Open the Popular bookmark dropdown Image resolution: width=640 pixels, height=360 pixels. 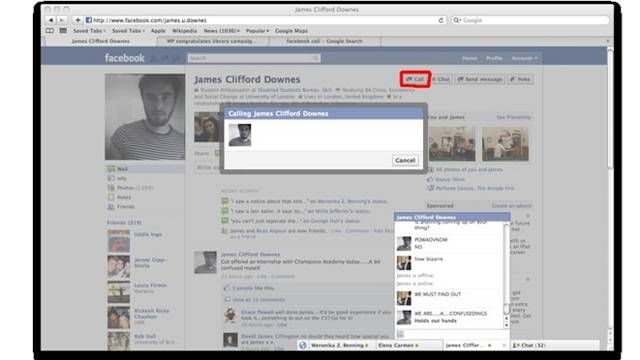[257, 31]
